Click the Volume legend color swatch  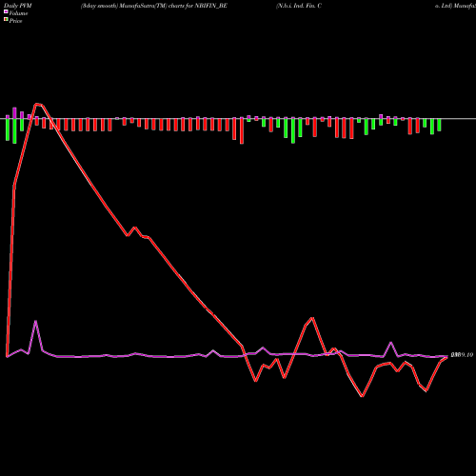(x=6, y=11)
